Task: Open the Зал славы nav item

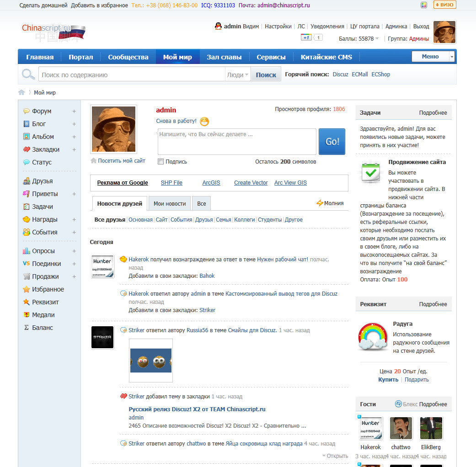Action: [x=224, y=57]
